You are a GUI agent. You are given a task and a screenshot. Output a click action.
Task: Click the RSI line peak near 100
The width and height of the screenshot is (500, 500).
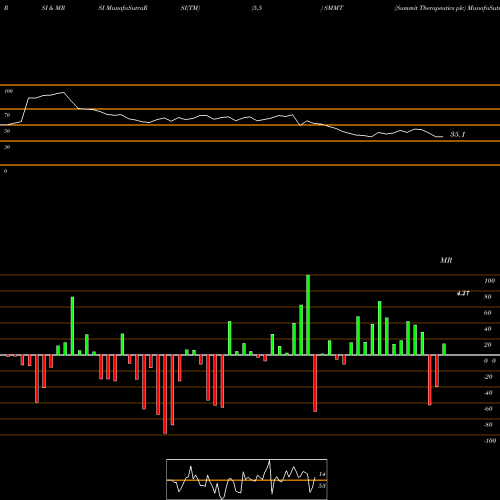click(x=63, y=92)
